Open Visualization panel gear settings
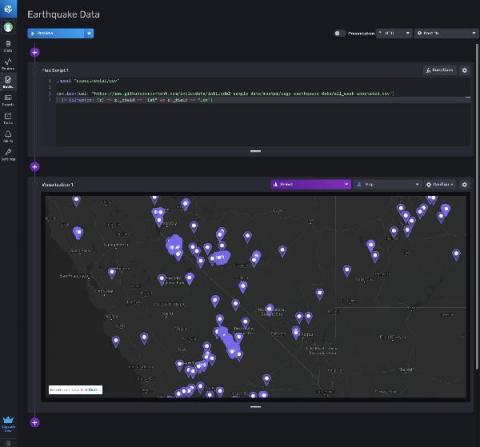 click(x=464, y=185)
